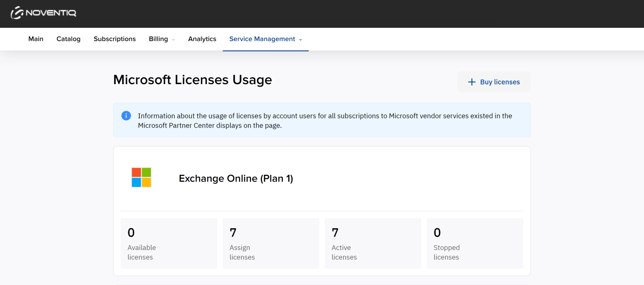644x285 pixels.
Task: Select the Stopped licenses card
Action: (475, 244)
